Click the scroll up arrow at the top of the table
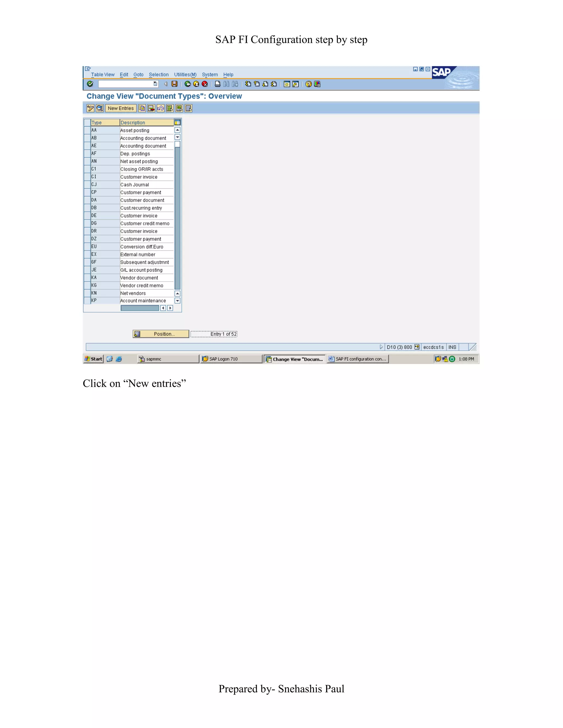Screen dimensions: 563x728 [177, 130]
